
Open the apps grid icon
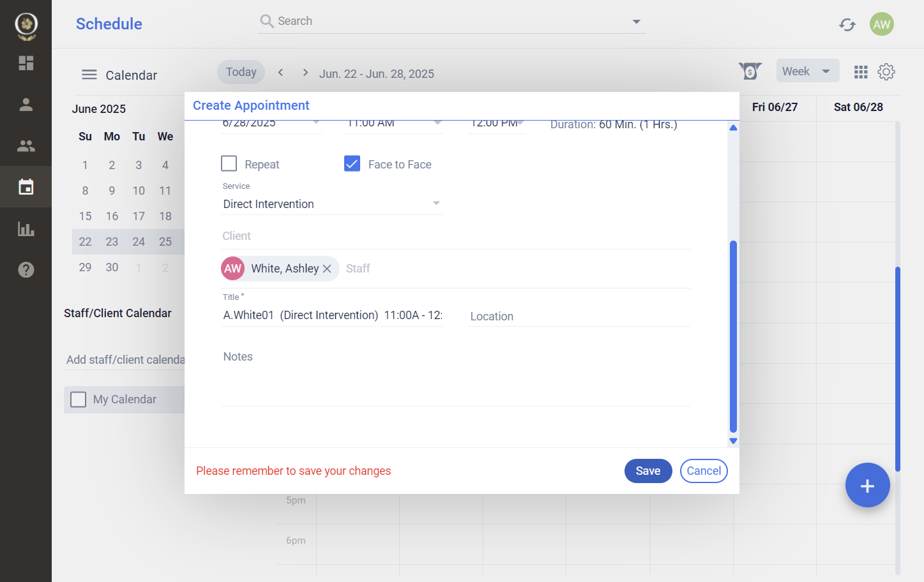click(x=861, y=71)
